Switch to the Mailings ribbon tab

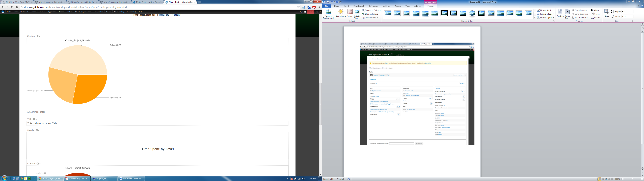(x=386, y=6)
